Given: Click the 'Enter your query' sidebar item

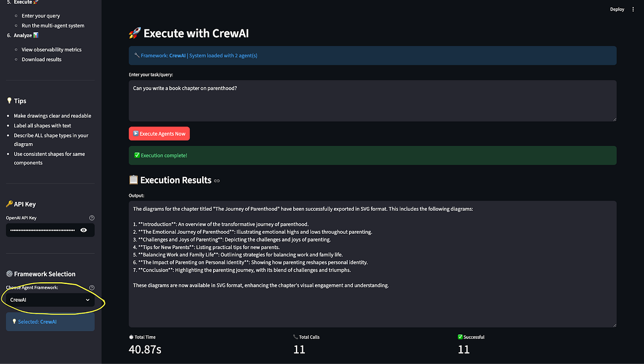Looking at the screenshot, I should click(x=41, y=15).
